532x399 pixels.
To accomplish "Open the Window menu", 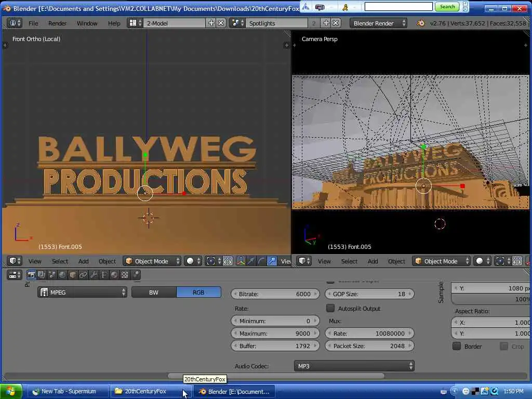I will [87, 23].
